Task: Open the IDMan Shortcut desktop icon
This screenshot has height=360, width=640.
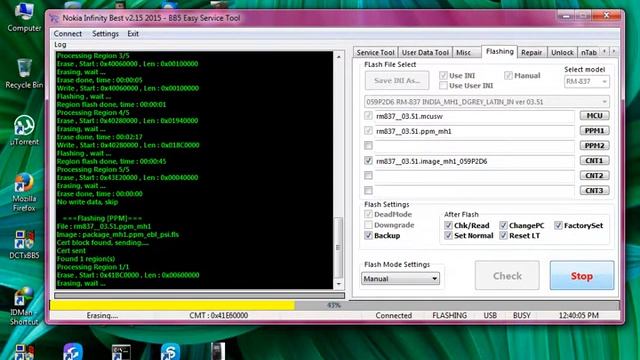Action: click(24, 305)
